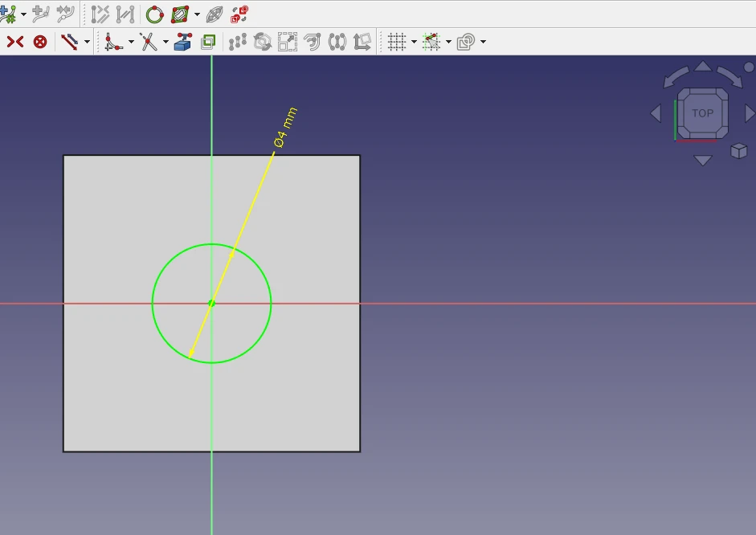Viewport: 756px width, 535px height.
Task: Click the TOP face of navigation cube
Action: pyautogui.click(x=702, y=113)
